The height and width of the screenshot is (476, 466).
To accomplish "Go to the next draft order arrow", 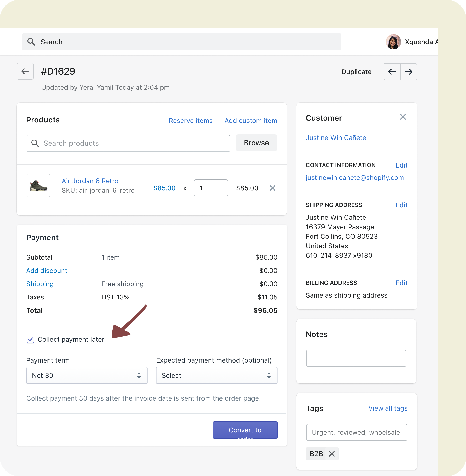I will click(x=408, y=71).
